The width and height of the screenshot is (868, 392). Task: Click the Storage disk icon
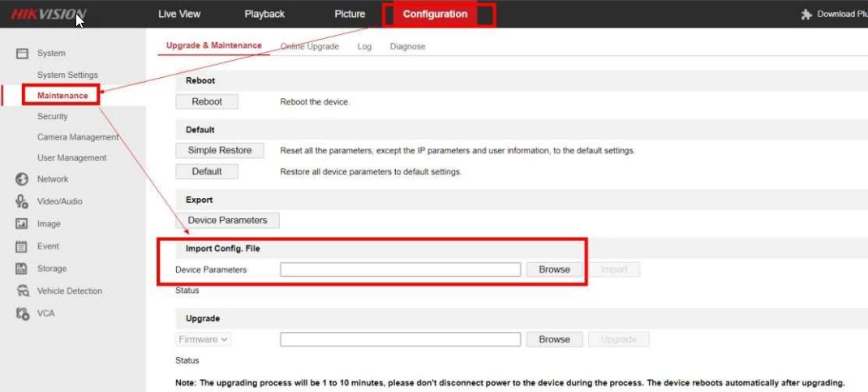(23, 269)
